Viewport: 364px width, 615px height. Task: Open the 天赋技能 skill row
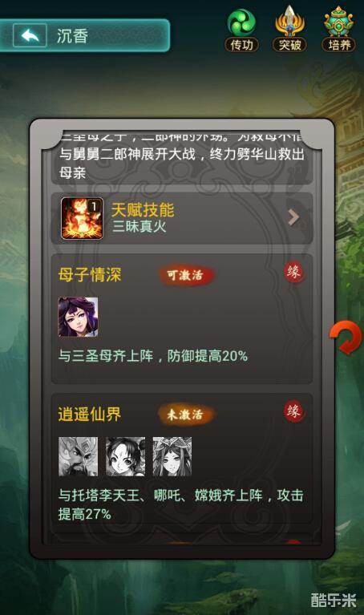pyautogui.click(x=182, y=218)
